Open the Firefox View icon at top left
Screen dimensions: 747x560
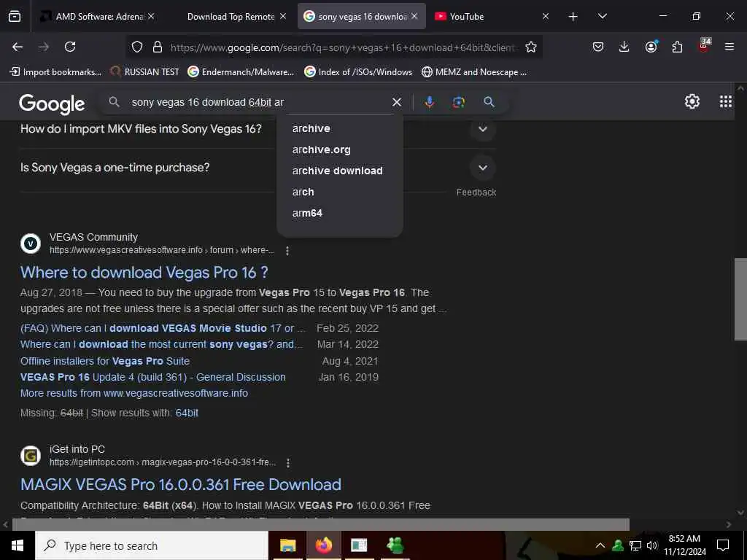coord(15,16)
